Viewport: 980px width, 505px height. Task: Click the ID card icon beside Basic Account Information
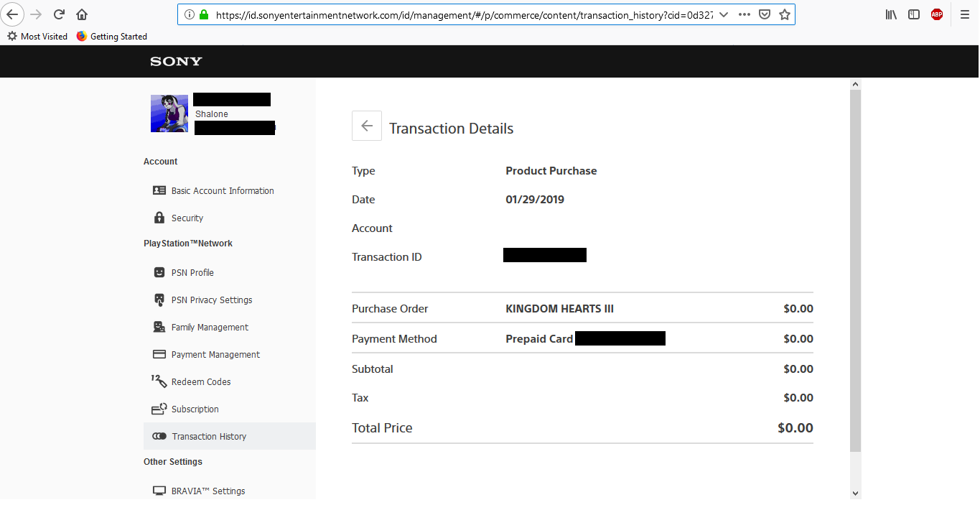pyautogui.click(x=159, y=190)
